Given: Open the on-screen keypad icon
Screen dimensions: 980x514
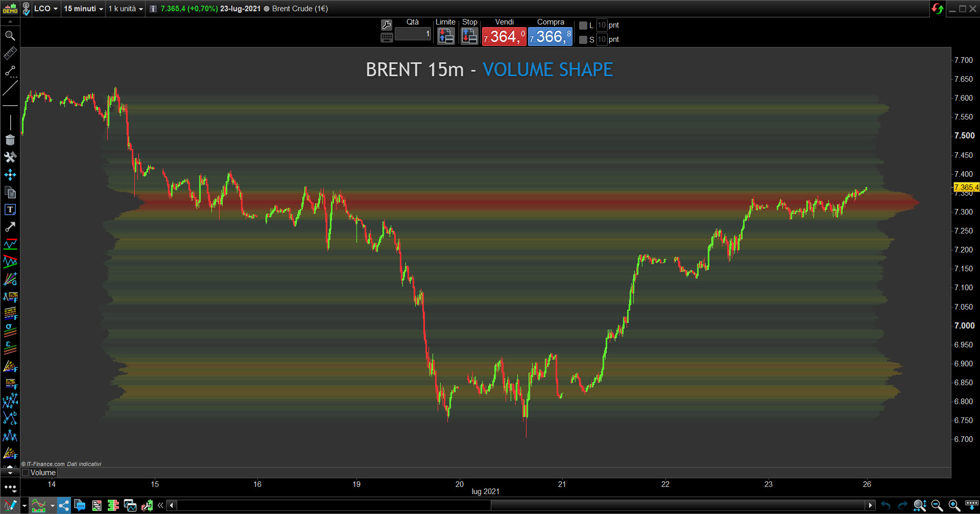Looking at the screenshot, I should click(387, 37).
